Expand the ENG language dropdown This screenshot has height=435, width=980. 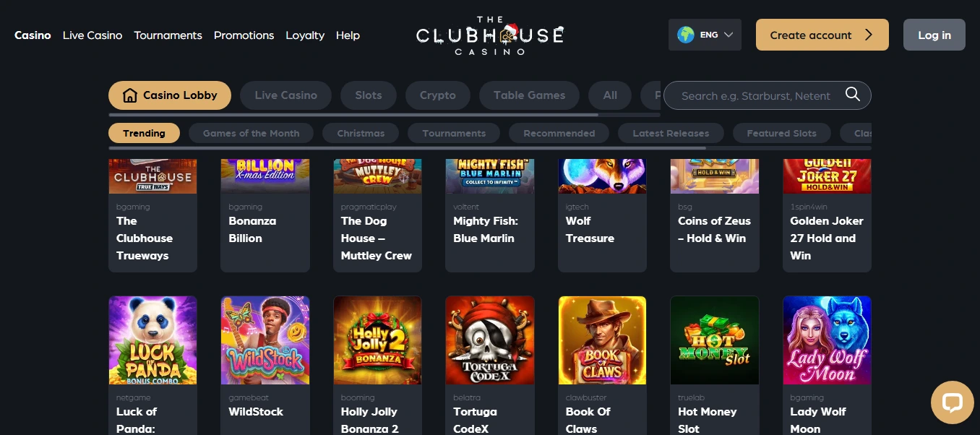pos(705,35)
